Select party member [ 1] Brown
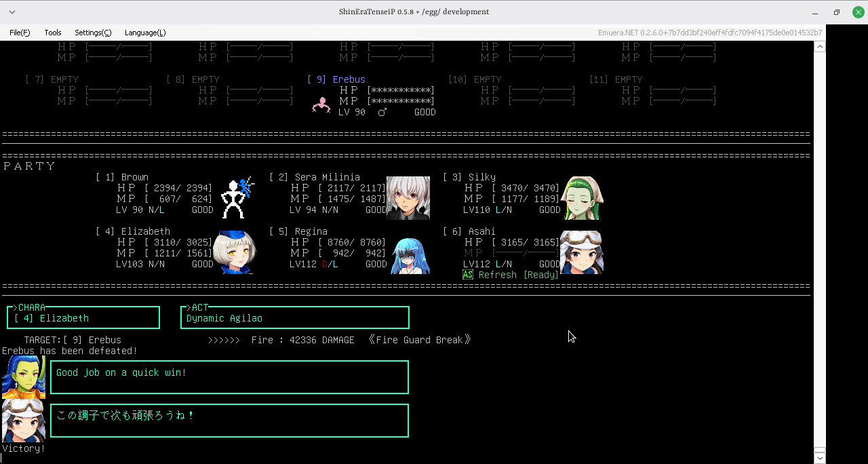 (122, 177)
